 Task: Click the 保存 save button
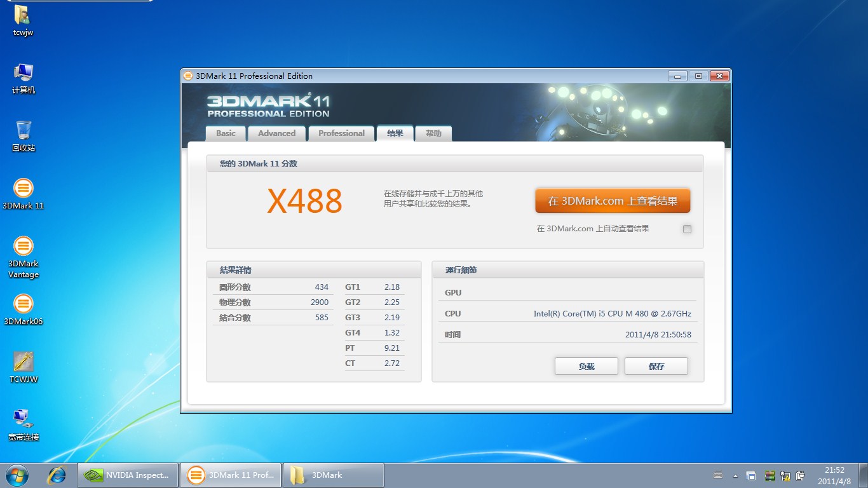[656, 366]
